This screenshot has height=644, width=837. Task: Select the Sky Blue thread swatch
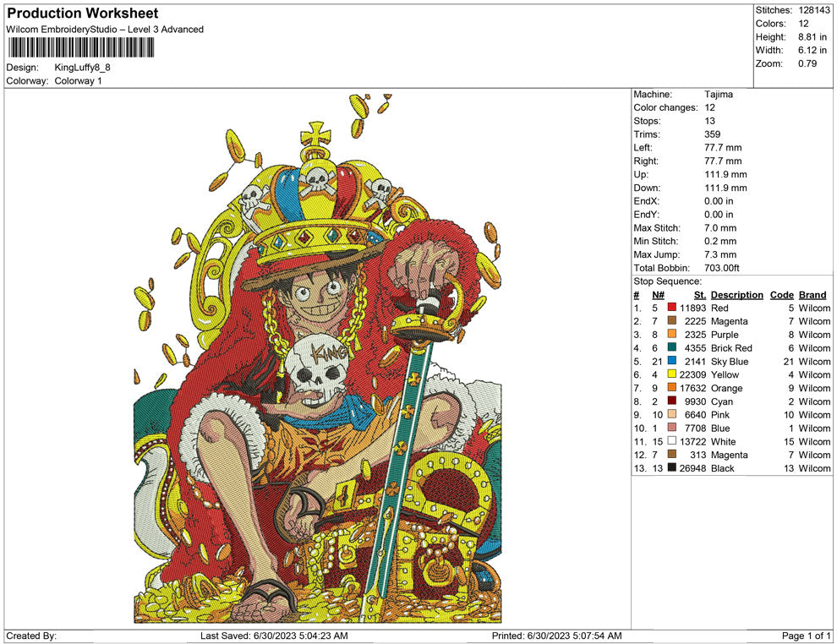click(672, 362)
